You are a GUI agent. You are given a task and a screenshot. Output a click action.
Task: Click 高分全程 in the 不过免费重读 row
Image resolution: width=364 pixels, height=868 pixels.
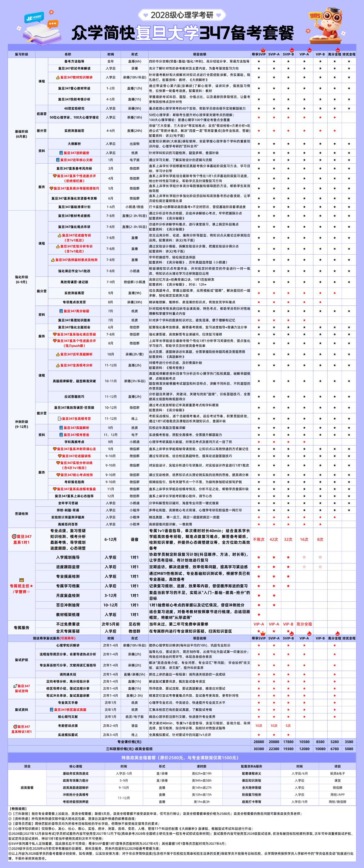click(304, 624)
